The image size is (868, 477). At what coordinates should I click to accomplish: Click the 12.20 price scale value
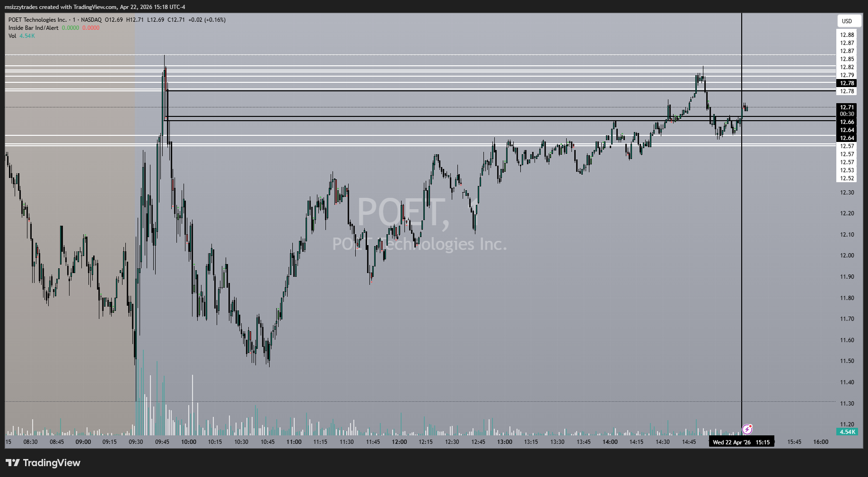847,213
